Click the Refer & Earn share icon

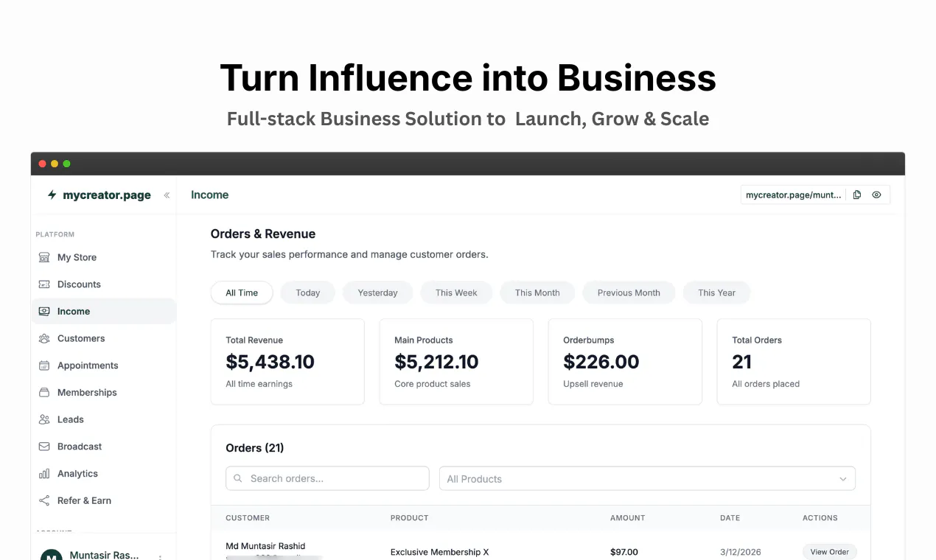[44, 501]
